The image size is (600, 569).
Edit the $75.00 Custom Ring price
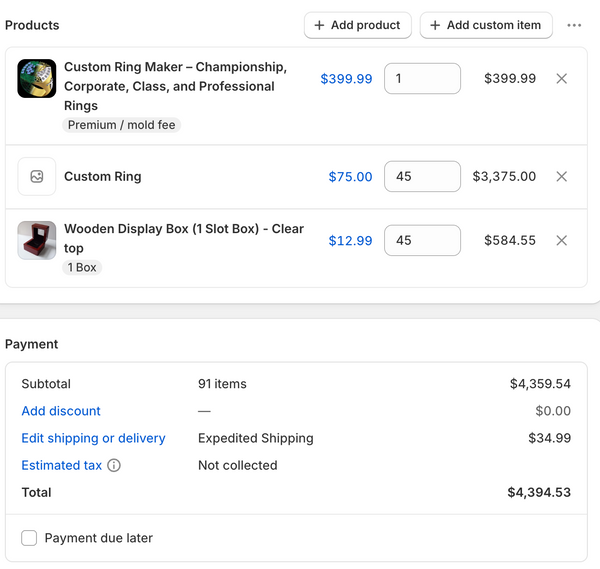click(x=351, y=177)
